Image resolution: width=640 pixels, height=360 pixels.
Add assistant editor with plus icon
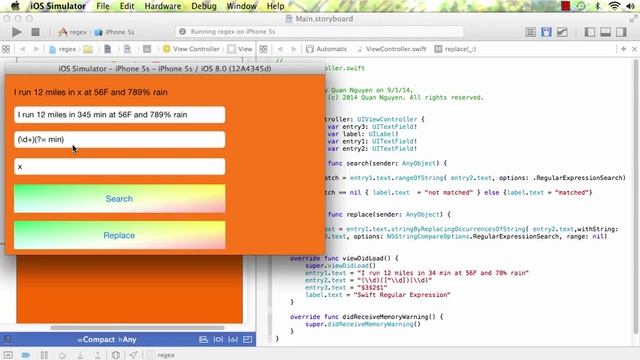click(623, 49)
